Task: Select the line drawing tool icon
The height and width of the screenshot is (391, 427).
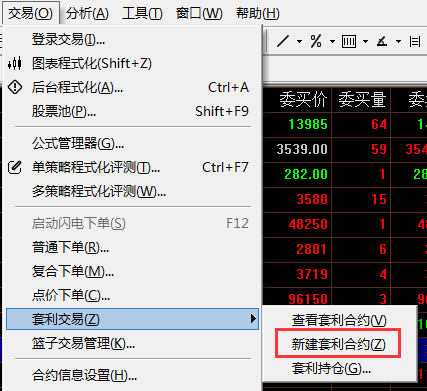Action: point(283,41)
